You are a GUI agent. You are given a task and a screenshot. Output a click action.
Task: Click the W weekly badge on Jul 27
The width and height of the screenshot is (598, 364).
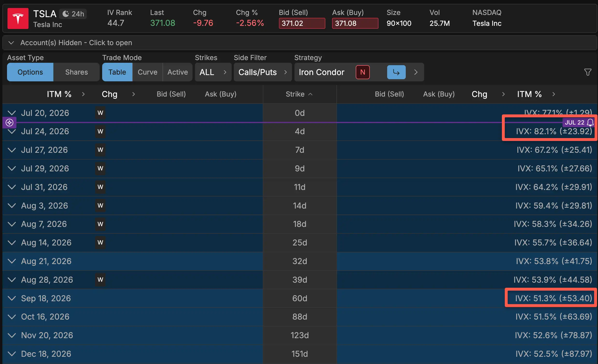tap(100, 150)
